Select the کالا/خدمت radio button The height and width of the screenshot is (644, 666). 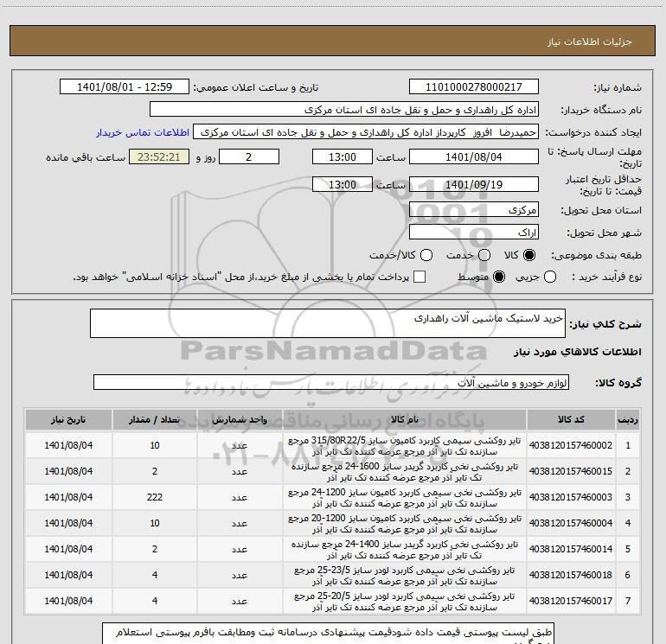coord(426,255)
